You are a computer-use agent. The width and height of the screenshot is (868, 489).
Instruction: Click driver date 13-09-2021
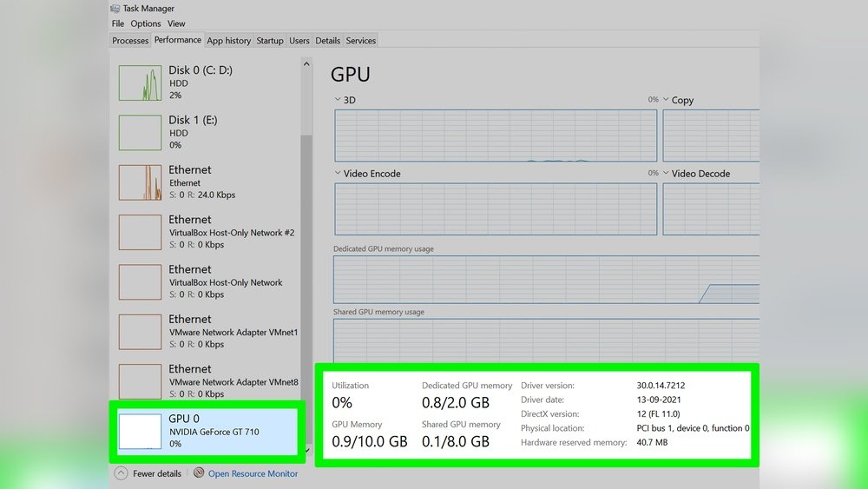(x=659, y=400)
